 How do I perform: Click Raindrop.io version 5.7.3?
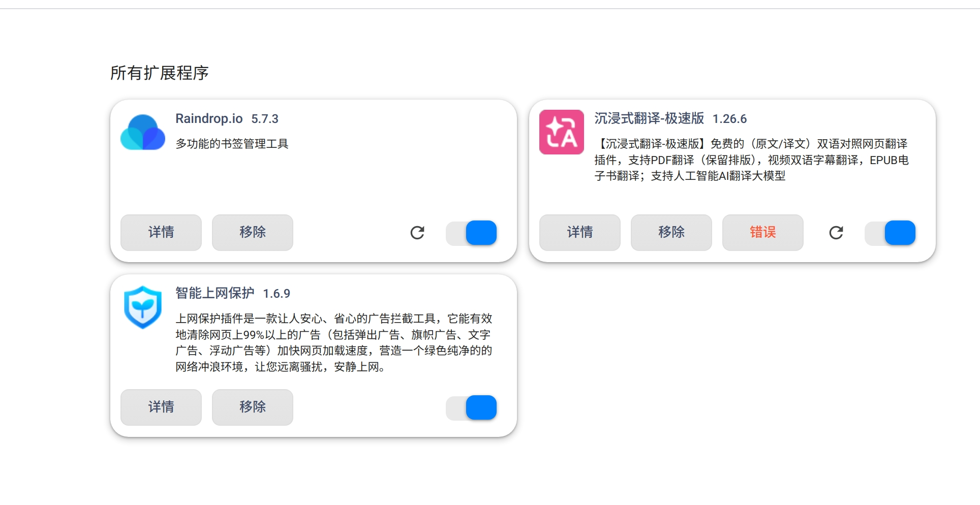[265, 119]
